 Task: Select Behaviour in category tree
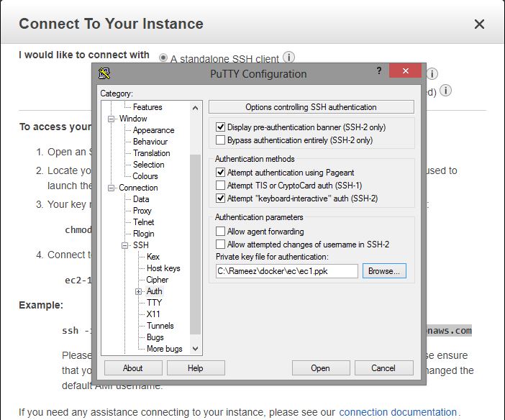150,142
